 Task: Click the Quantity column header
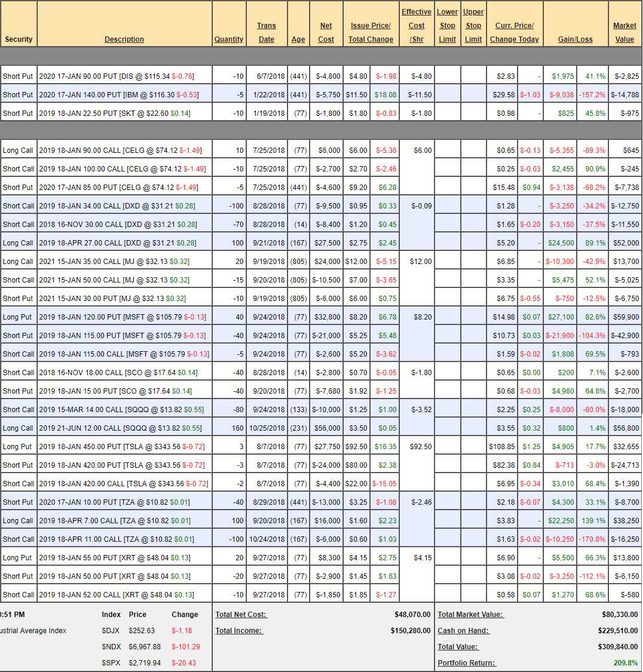pyautogui.click(x=229, y=39)
